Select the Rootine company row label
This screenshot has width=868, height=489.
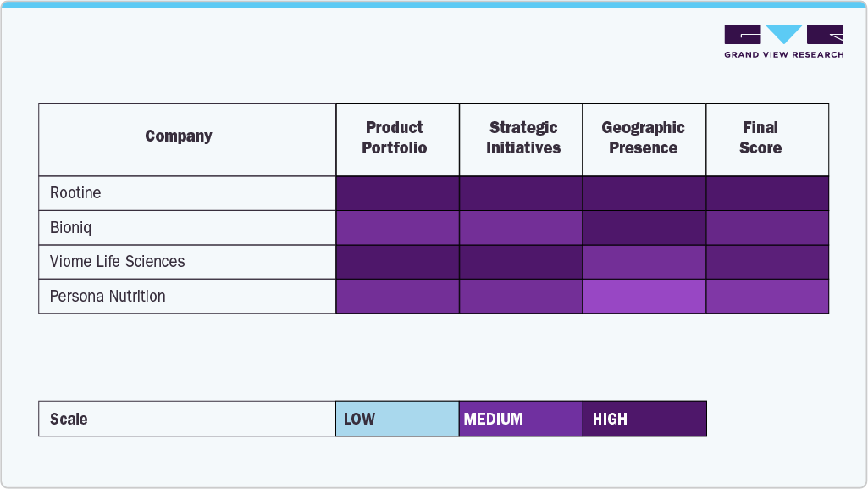click(x=75, y=193)
